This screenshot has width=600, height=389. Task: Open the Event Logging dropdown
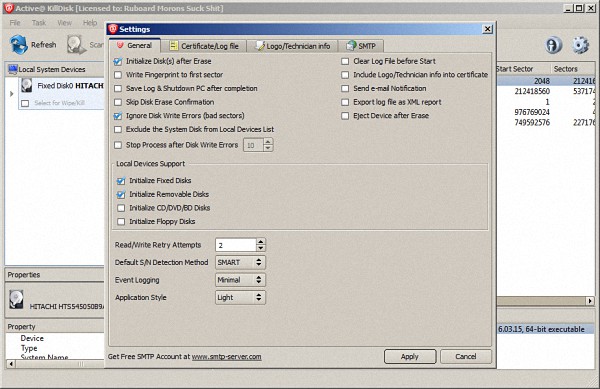[240, 280]
